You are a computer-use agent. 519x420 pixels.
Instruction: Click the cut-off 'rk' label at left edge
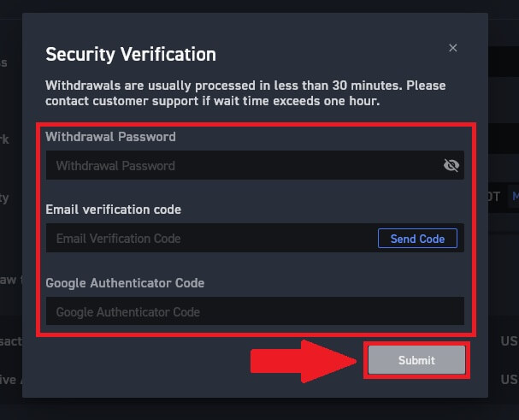(x=5, y=139)
